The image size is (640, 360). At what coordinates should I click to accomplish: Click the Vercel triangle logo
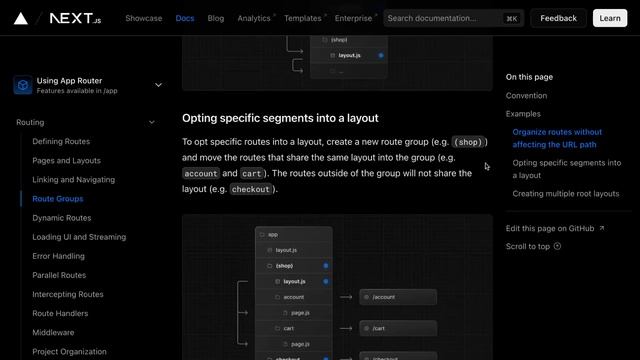pos(21,18)
